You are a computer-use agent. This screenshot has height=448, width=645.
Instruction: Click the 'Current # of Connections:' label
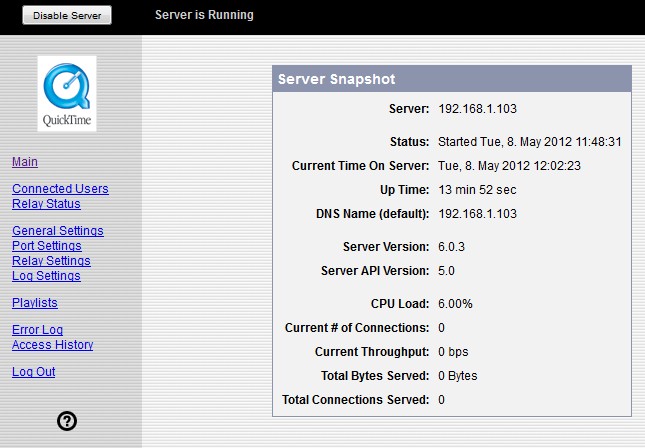357,327
